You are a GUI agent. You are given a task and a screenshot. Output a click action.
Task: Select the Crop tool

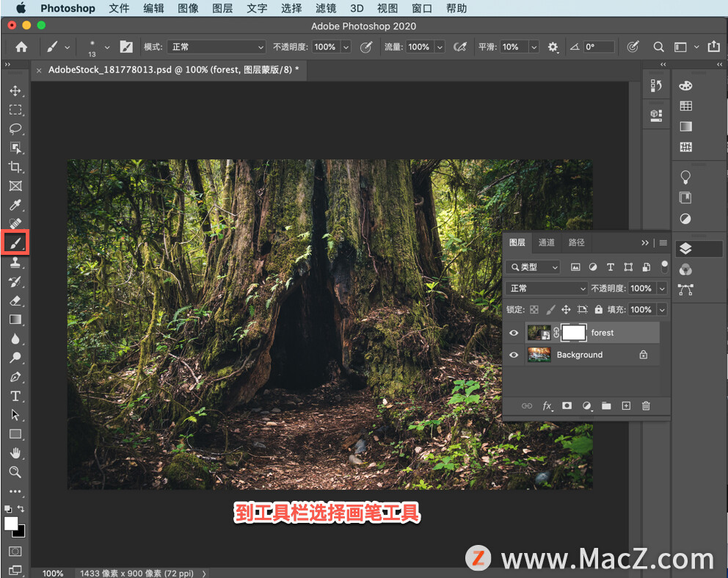pos(15,167)
